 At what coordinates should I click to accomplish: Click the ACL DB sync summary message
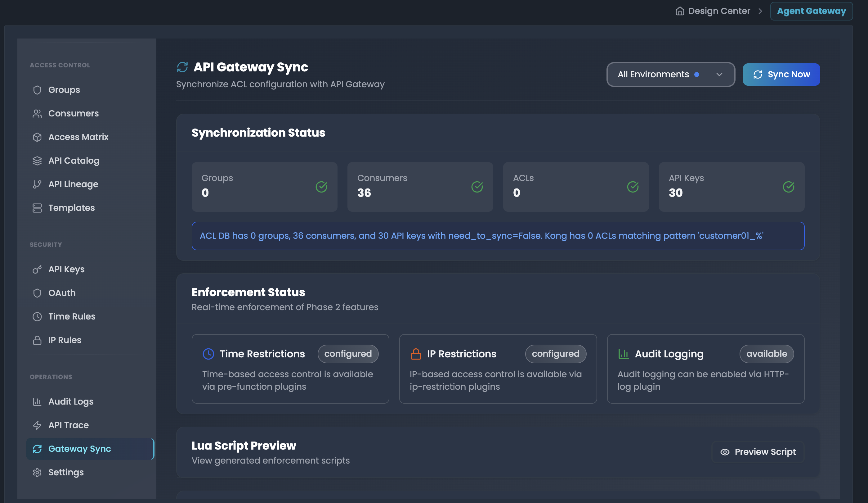pyautogui.click(x=498, y=236)
